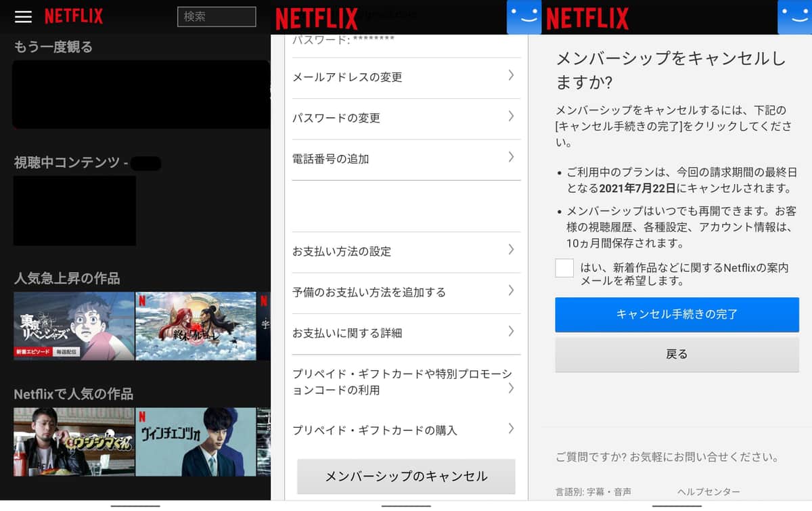The width and height of the screenshot is (812, 511).
Task: Click the search input field
Action: [217, 17]
